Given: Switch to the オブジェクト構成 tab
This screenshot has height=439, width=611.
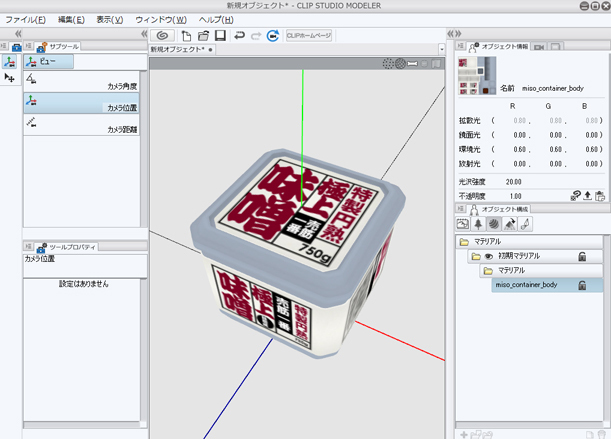Looking at the screenshot, I should coord(499,210).
